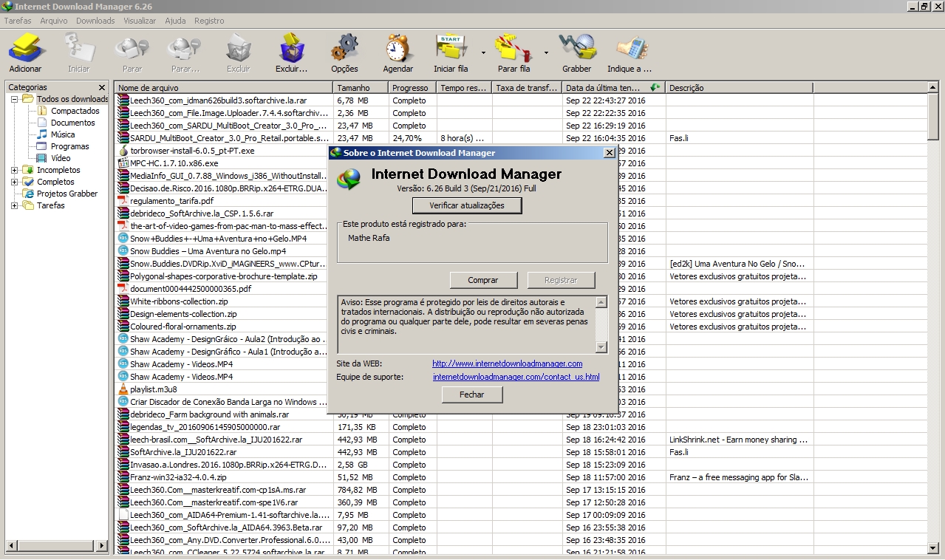Sort by Data da última tentativa column
The width and height of the screenshot is (945, 560).
pyautogui.click(x=613, y=88)
